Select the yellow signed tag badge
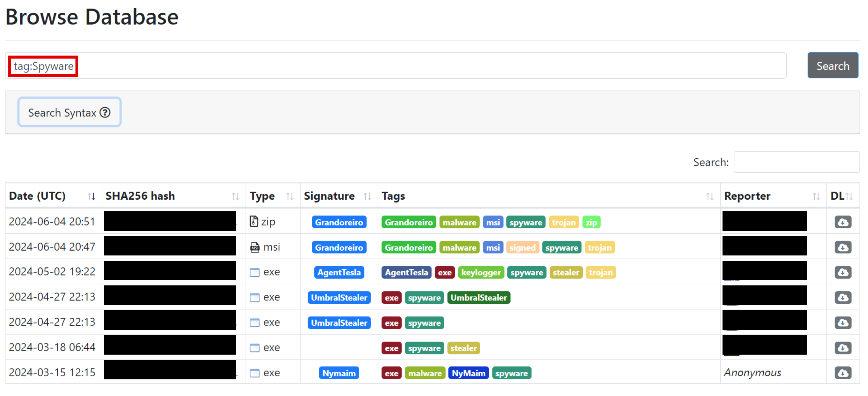Screen dimensions: 868x396 coord(522,248)
